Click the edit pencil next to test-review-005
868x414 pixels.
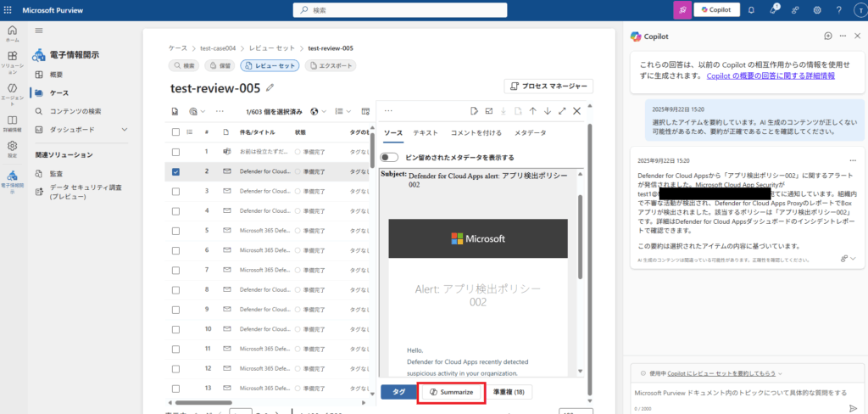coord(270,87)
